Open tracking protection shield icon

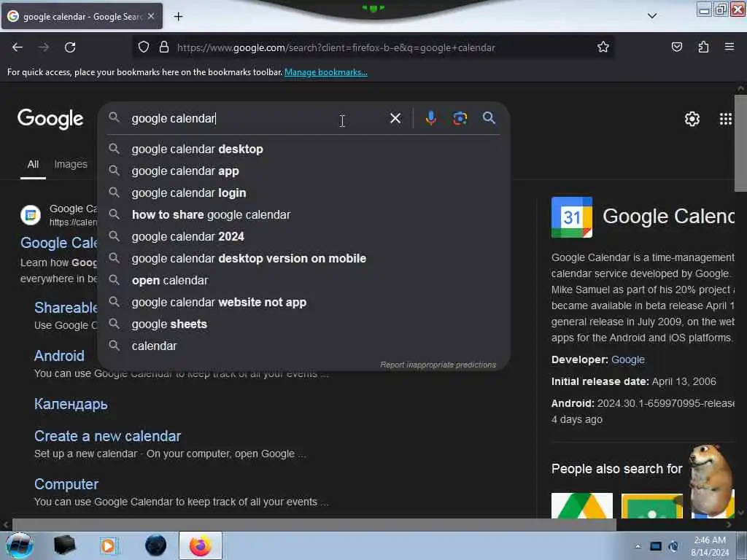coord(144,47)
